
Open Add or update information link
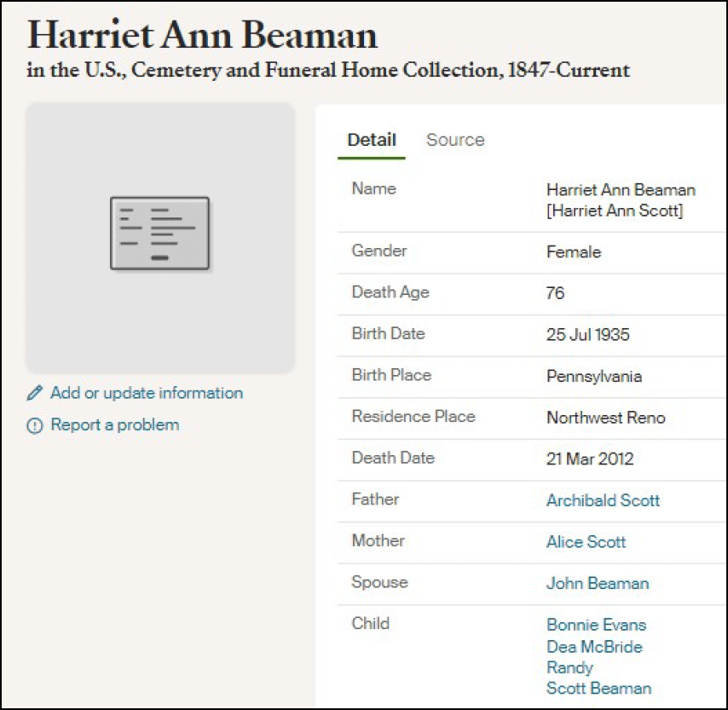147,393
